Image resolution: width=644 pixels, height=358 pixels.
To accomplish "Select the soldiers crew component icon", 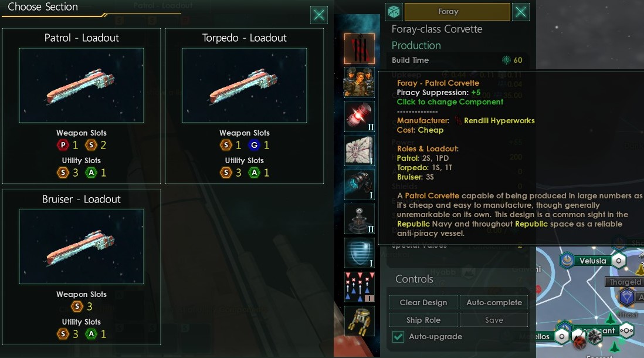I will point(360,83).
